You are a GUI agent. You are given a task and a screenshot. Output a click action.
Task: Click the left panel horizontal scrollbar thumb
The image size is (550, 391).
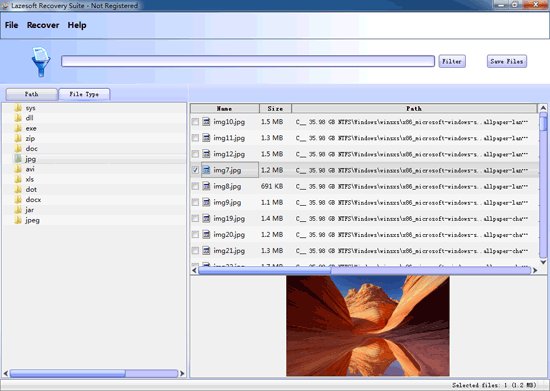(x=67, y=373)
